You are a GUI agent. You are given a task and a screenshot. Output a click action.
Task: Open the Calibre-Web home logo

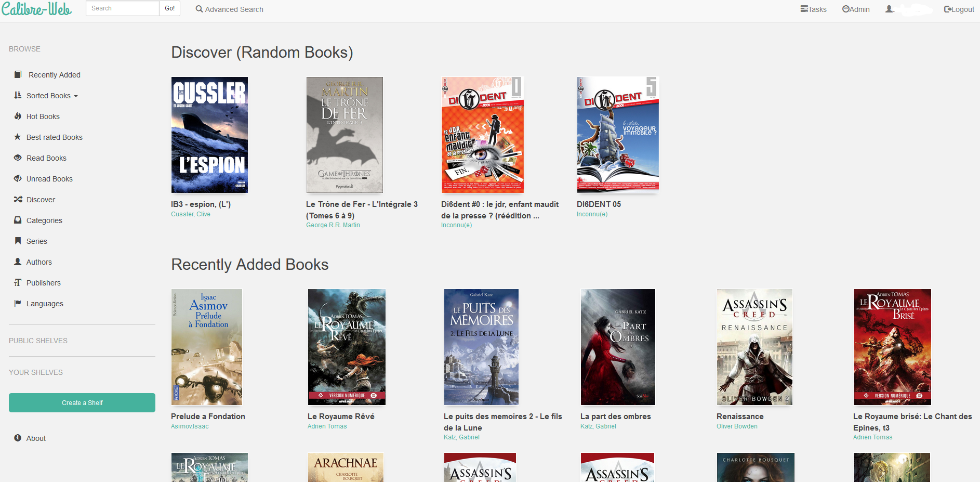point(37,9)
